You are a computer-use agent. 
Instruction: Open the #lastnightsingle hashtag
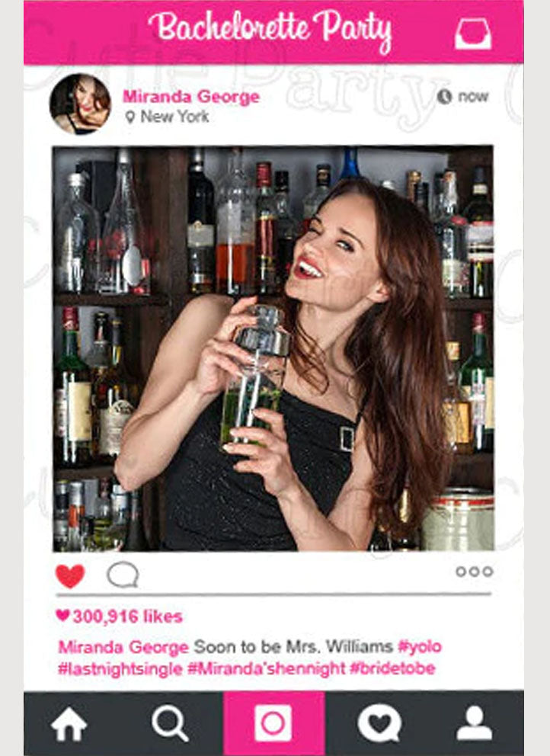pyautogui.click(x=120, y=668)
